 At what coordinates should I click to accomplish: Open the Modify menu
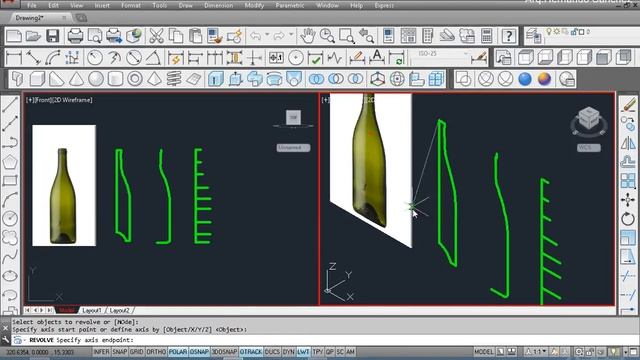(254, 6)
